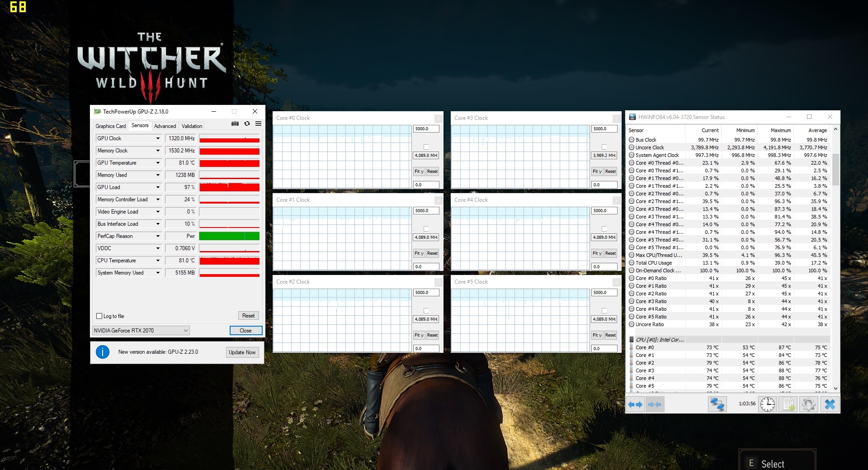Click the HWiNFO sensor list scrollbar thumb
Viewport: 868px width, 470px height.
tap(835, 170)
